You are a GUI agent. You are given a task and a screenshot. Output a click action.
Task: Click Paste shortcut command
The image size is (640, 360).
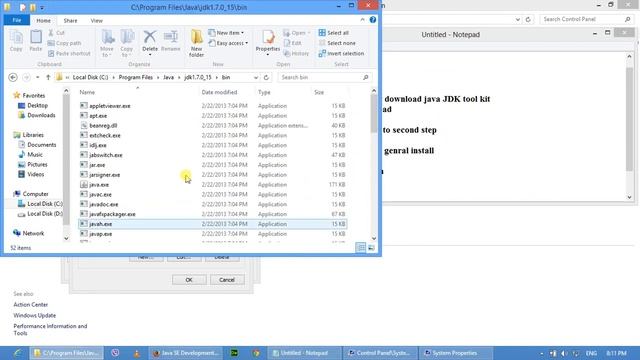(69, 53)
